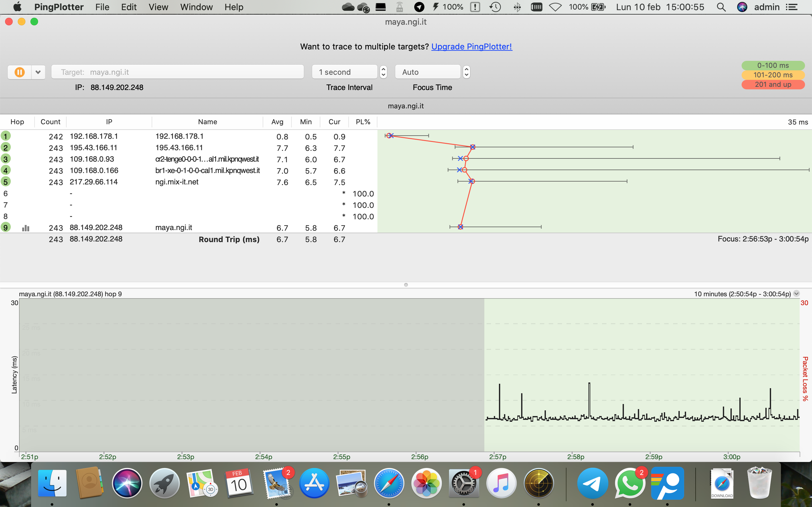This screenshot has height=507, width=812.
Task: Open the Edit menu
Action: [128, 7]
